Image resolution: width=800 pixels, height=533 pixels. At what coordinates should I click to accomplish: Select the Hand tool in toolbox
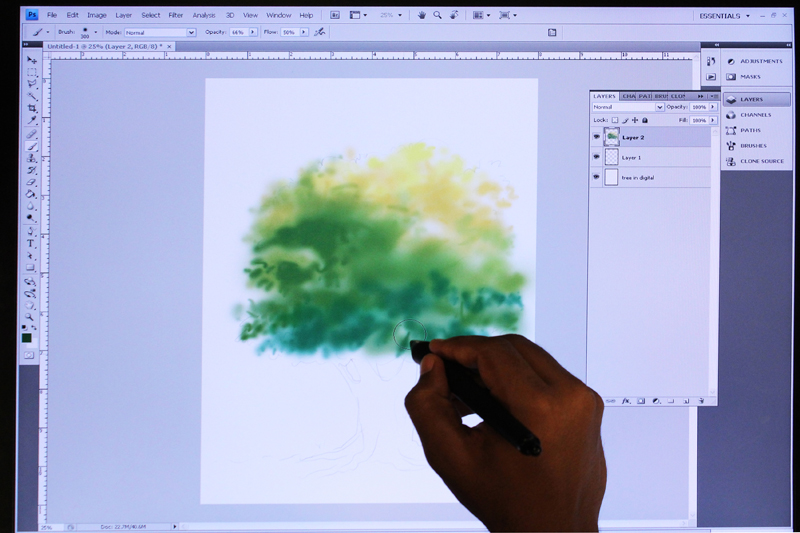click(x=31, y=306)
